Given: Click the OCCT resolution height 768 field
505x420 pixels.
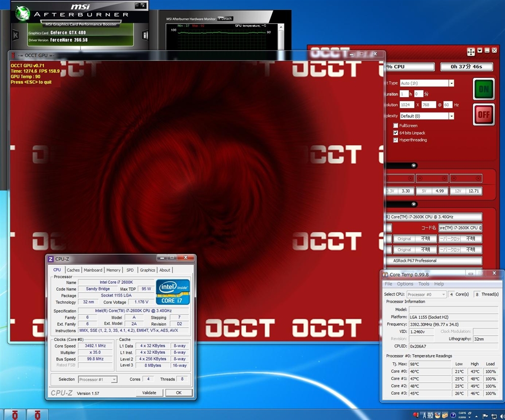Looking at the screenshot, I should [x=429, y=105].
